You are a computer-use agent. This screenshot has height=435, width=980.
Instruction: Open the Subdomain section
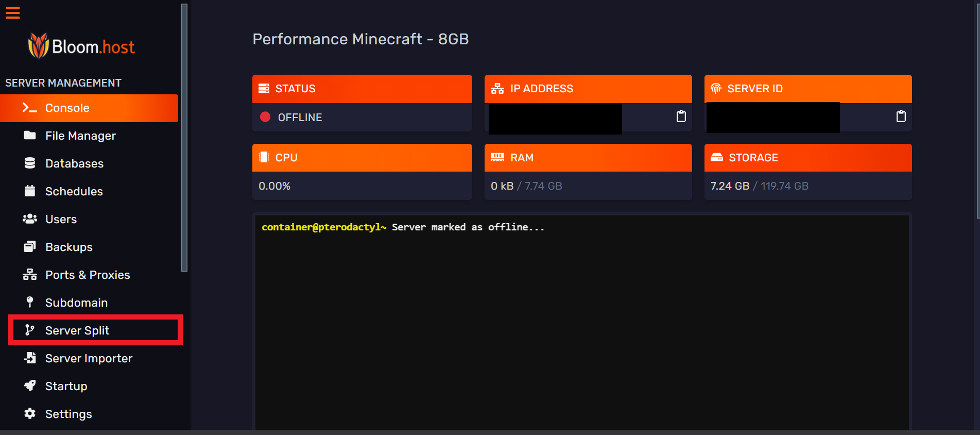pyautogui.click(x=76, y=303)
